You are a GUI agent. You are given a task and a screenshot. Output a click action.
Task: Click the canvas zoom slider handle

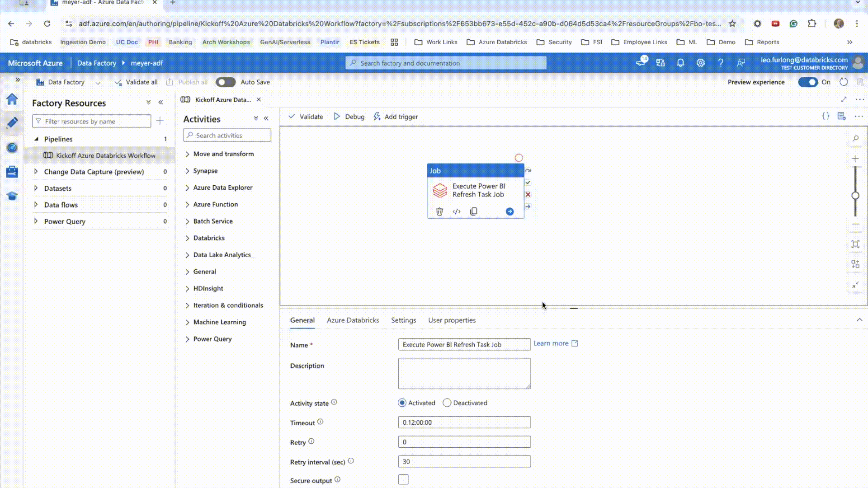click(855, 196)
